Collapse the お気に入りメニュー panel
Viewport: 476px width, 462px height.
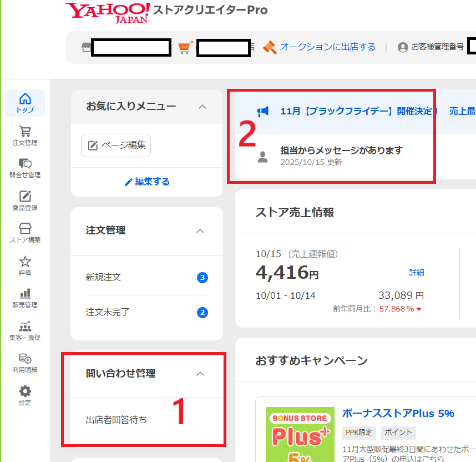202,107
